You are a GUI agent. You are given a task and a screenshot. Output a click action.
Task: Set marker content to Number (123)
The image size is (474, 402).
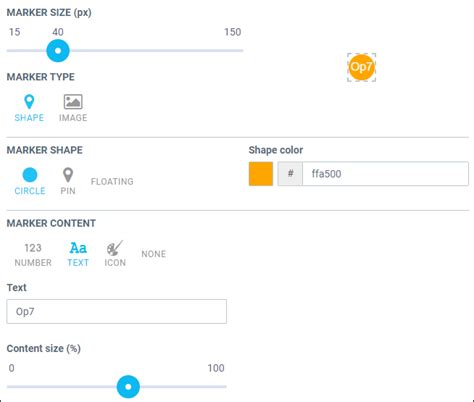[33, 248]
